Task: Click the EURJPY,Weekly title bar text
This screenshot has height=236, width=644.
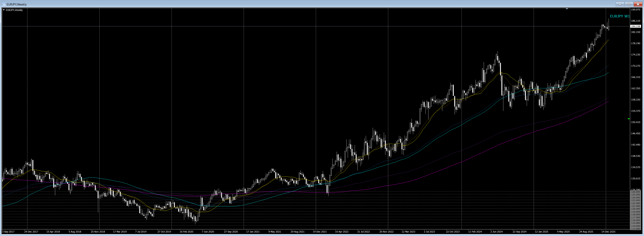Action: point(16,5)
